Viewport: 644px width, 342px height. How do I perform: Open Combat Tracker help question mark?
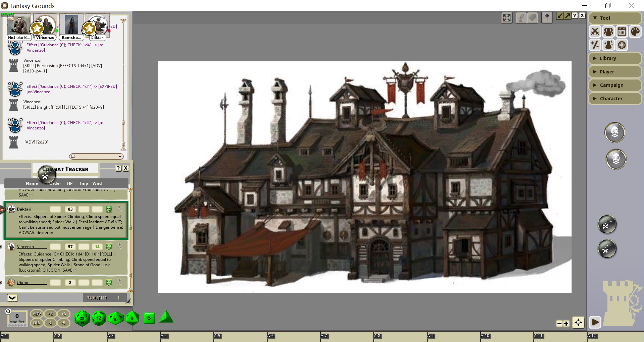point(118,168)
